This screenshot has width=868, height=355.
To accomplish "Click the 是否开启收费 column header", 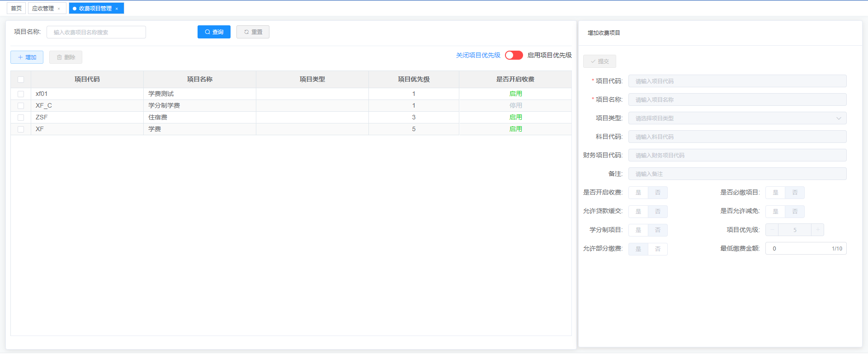I will click(515, 79).
